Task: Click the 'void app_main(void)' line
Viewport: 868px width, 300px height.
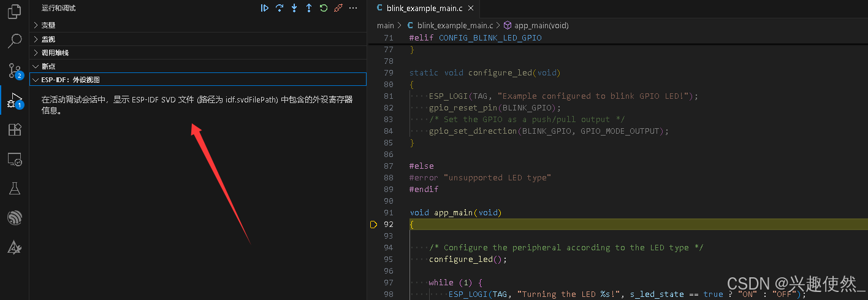Action: point(455,213)
